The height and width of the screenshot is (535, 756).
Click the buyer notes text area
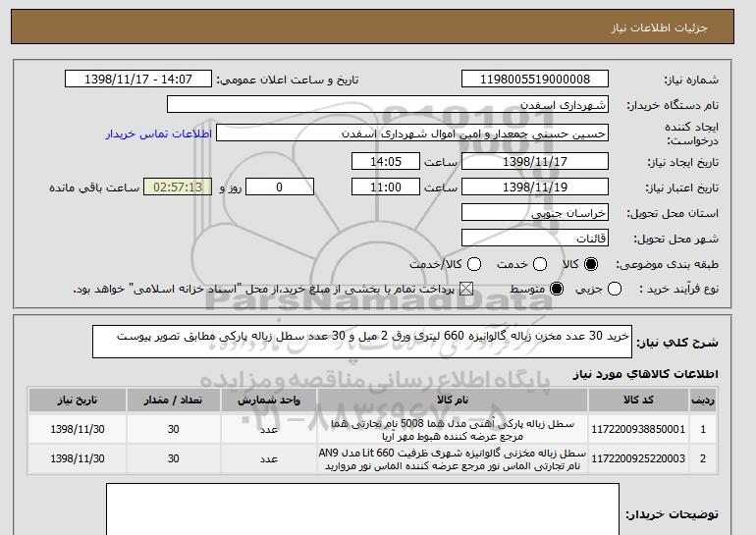pyautogui.click(x=362, y=509)
